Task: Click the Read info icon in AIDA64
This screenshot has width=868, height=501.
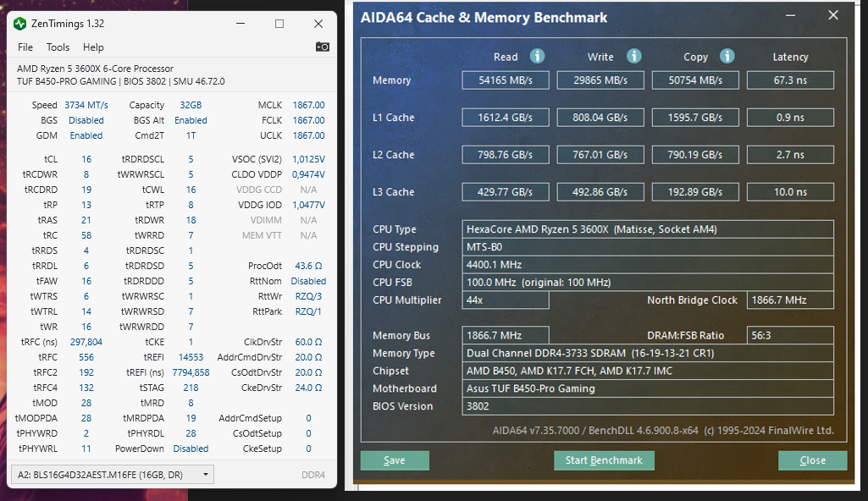Action: tap(537, 56)
